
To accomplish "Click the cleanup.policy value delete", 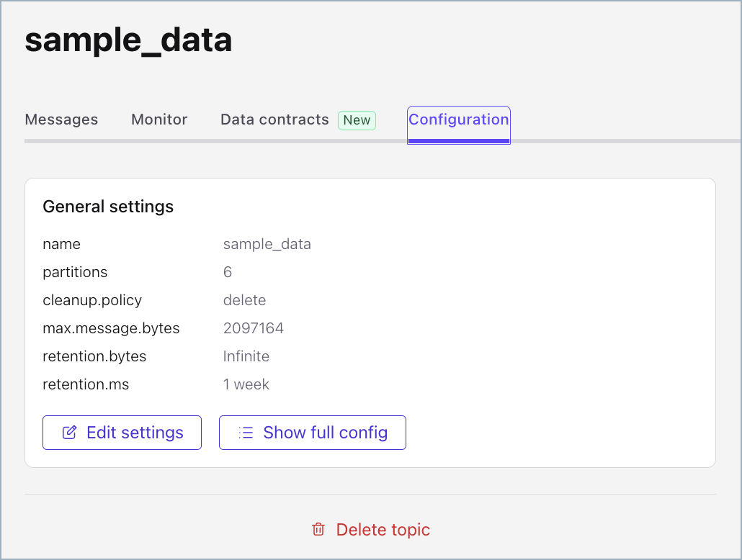I will [244, 300].
